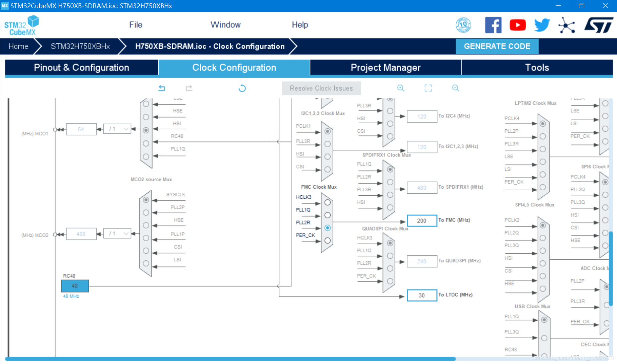Zoom in on the clock diagram
This screenshot has width=617, height=364.
coord(401,88)
